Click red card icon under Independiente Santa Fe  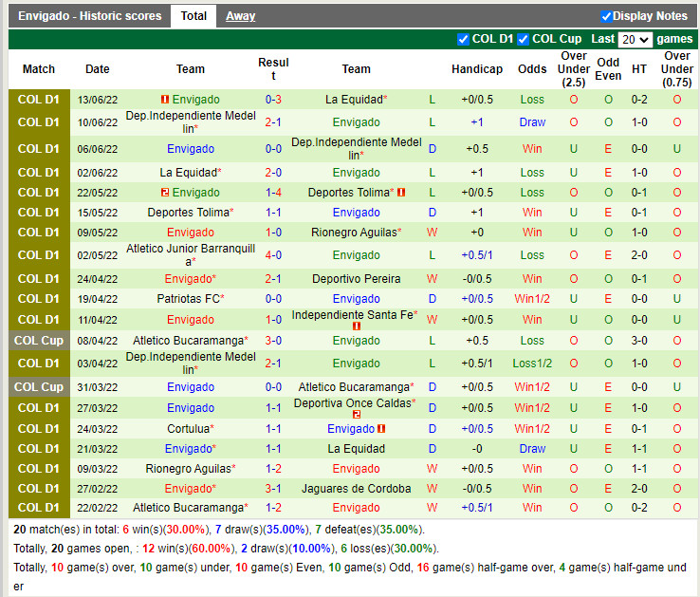pyautogui.click(x=357, y=326)
